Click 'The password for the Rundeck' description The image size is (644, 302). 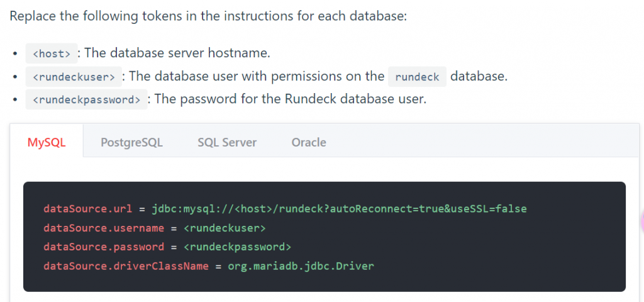point(290,99)
